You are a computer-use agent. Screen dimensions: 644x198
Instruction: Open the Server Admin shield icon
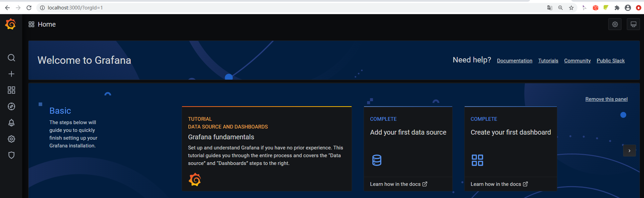[x=11, y=155]
